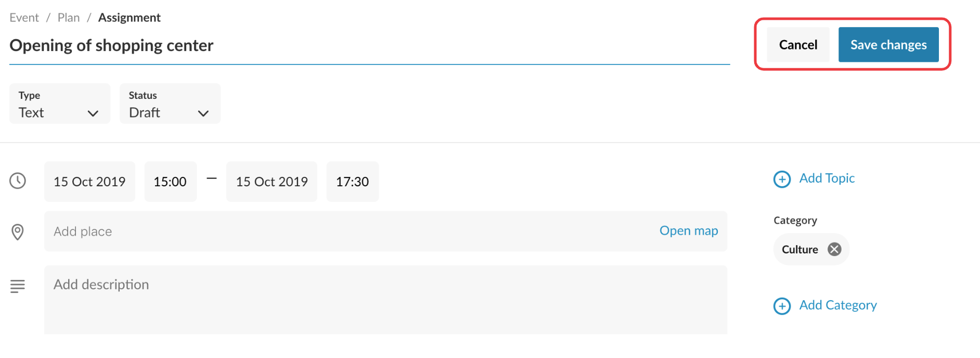This screenshot has width=980, height=358.
Task: Click the Cancel button
Action: coord(798,45)
